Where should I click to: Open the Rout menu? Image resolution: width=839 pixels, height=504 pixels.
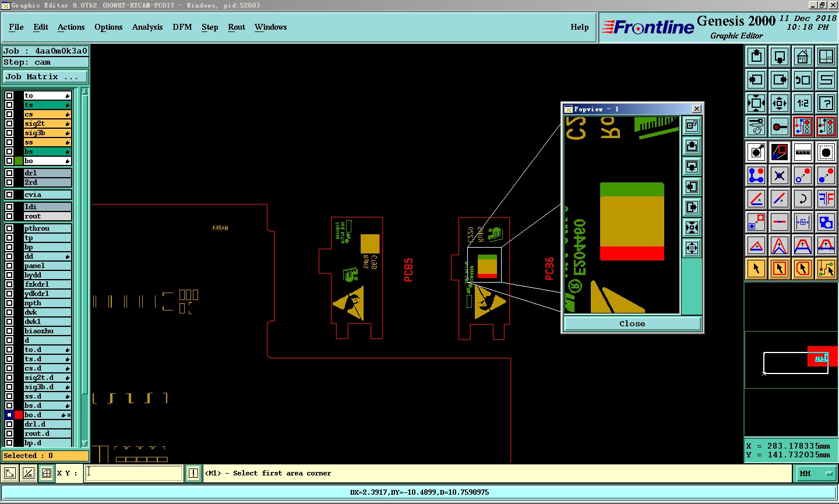point(237,27)
